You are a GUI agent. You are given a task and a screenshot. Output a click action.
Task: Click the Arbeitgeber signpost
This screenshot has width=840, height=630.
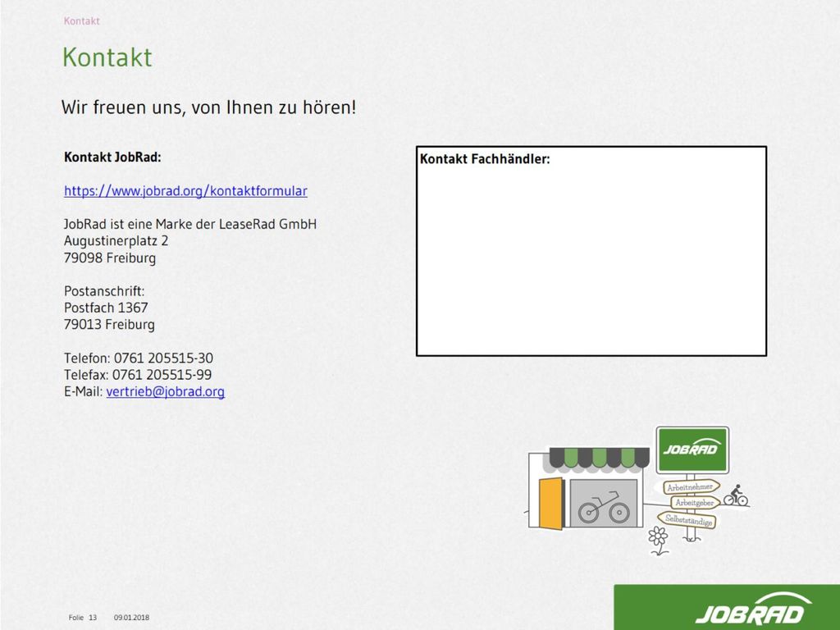pos(695,503)
